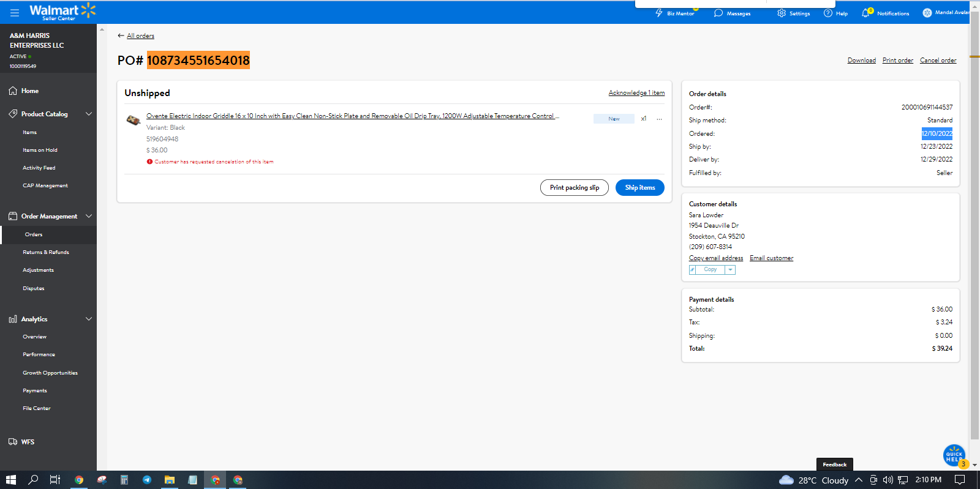
Task: Open Items on Hold
Action: (40, 150)
